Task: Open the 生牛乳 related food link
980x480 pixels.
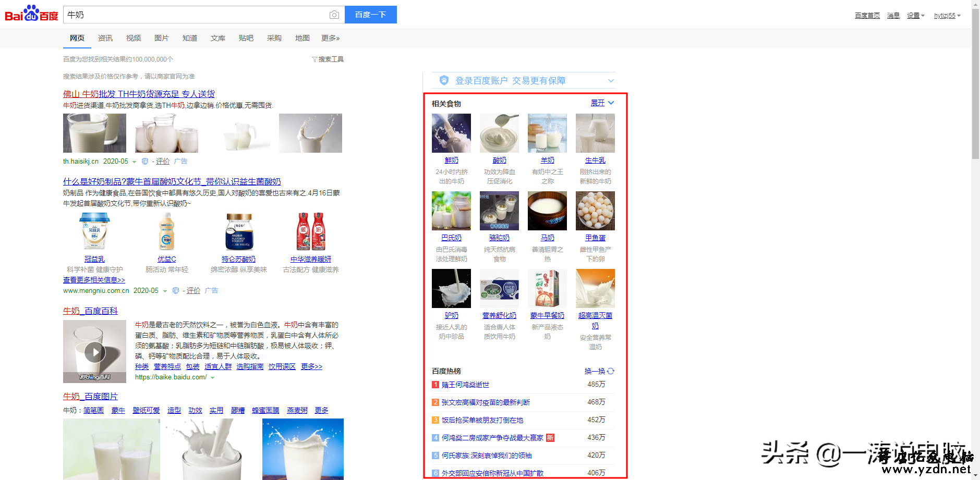Action: (595, 161)
